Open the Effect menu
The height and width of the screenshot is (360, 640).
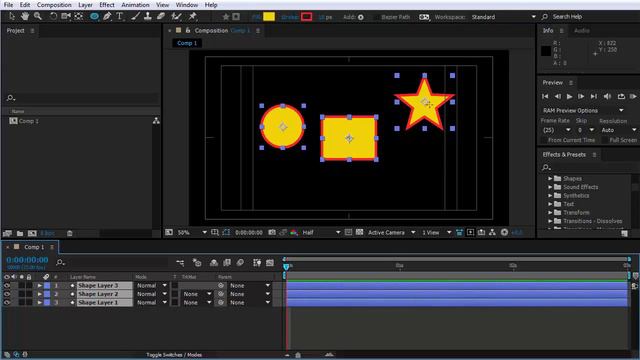pos(107,5)
